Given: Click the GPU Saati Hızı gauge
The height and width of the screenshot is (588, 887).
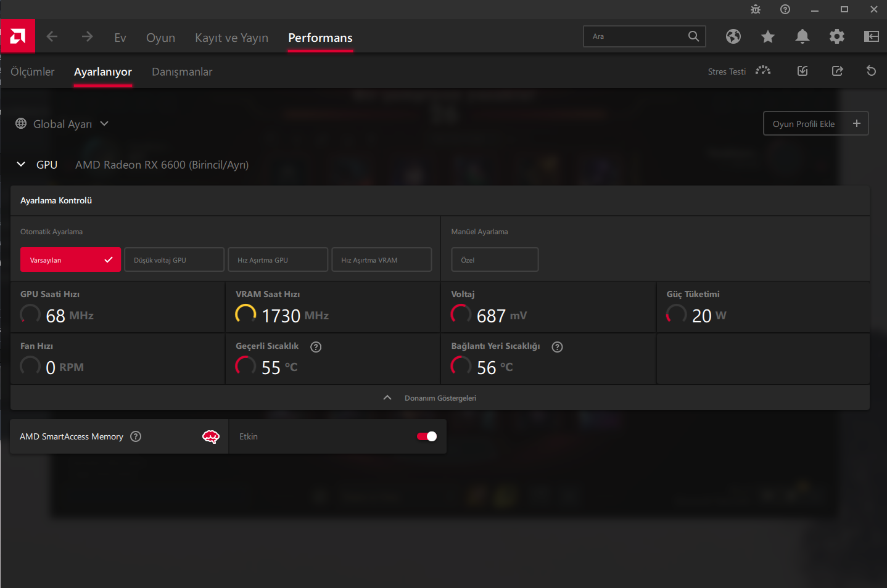Looking at the screenshot, I should [x=30, y=314].
